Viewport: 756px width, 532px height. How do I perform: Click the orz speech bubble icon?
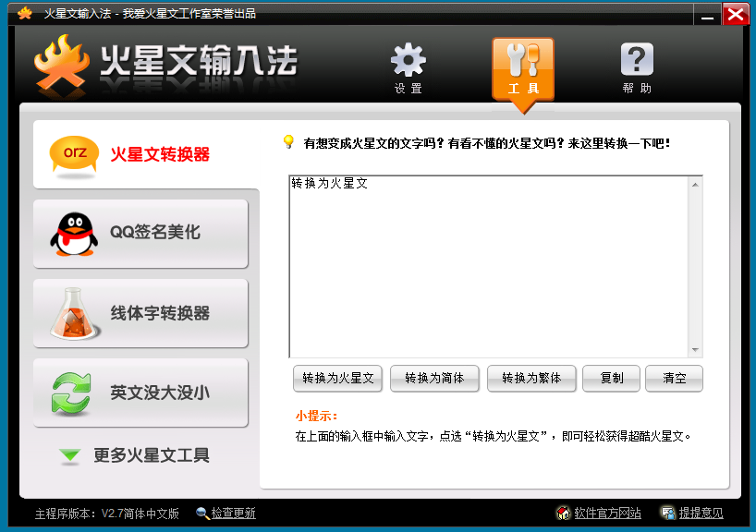pyautogui.click(x=74, y=155)
